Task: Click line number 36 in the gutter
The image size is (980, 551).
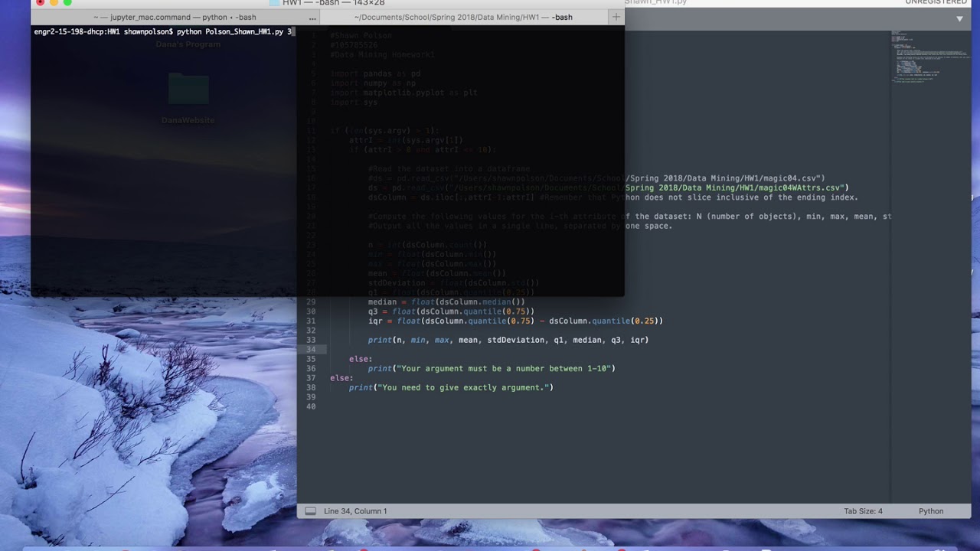Action: pos(311,368)
